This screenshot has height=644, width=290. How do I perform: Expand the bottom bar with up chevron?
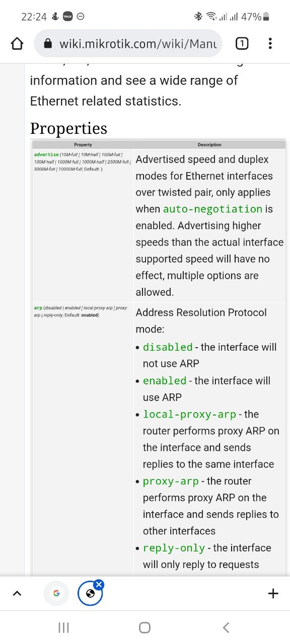coord(17,594)
